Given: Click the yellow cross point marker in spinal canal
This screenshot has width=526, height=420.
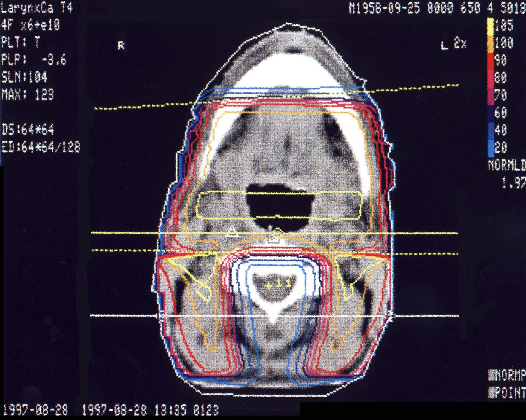Looking at the screenshot, I should [x=269, y=286].
